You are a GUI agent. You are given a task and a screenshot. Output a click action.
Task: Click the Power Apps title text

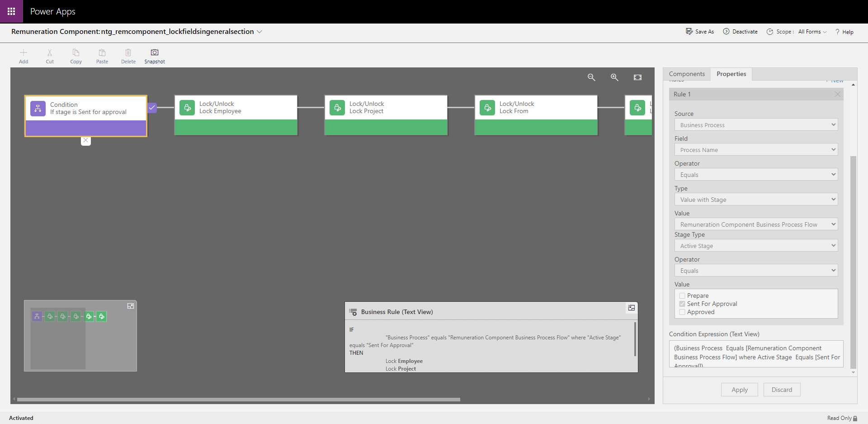[x=53, y=12]
